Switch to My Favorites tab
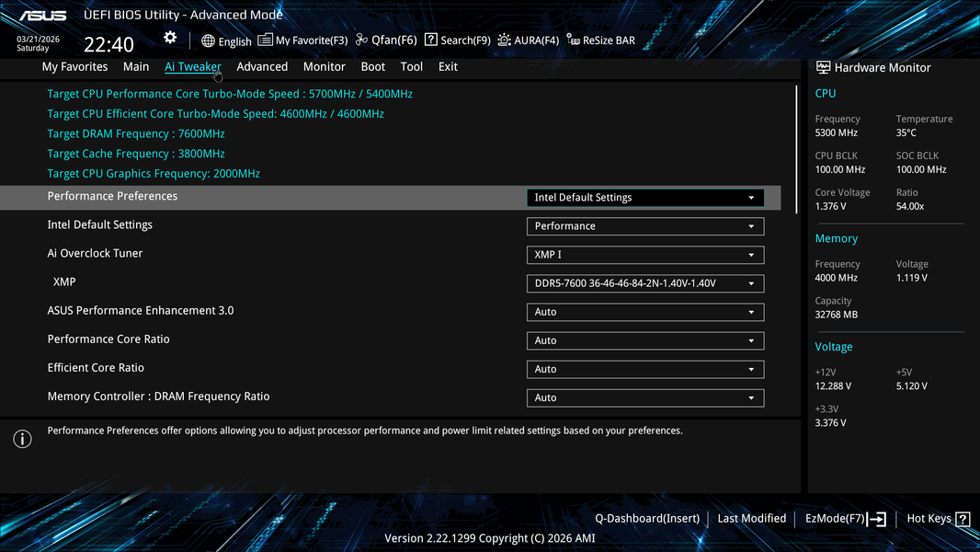 (75, 67)
